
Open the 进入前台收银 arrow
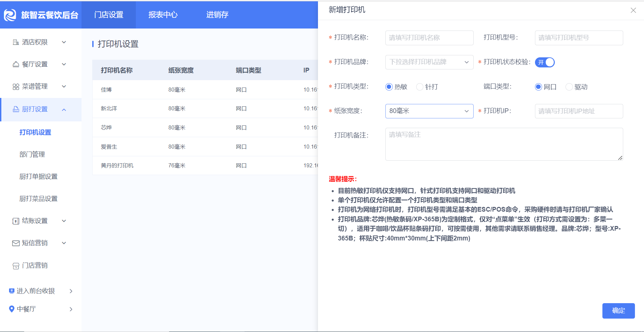point(71,291)
